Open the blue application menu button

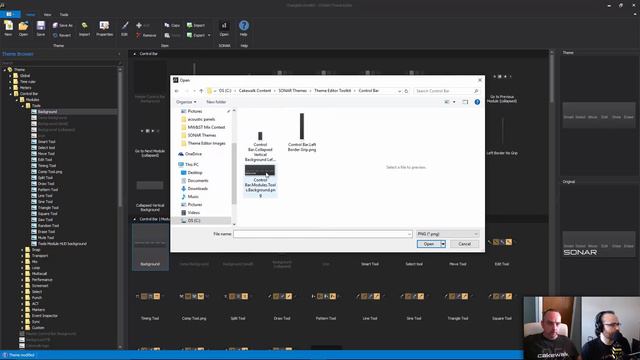(10, 14)
